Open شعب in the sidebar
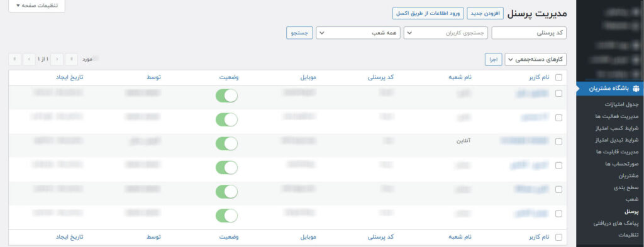644x247 pixels. pyautogui.click(x=633, y=200)
